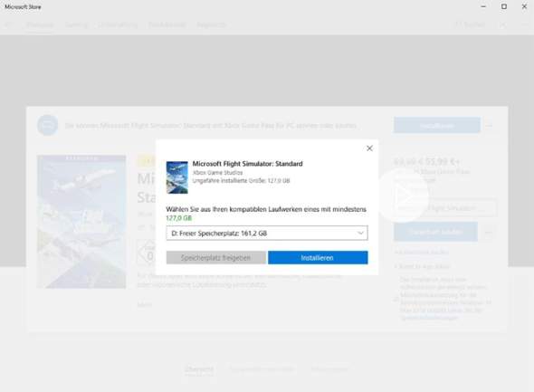534x392 pixels.
Task: Click the blue Installieren button in the dialog
Action: pos(318,258)
